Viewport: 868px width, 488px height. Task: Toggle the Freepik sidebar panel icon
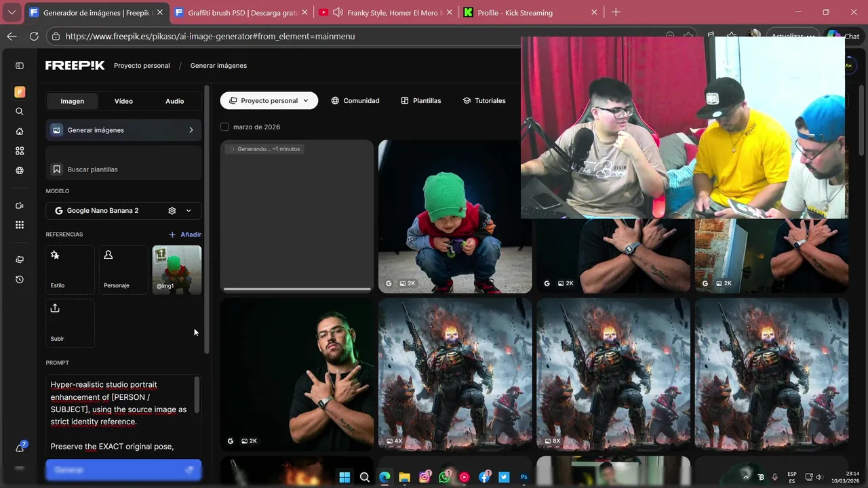pos(20,66)
